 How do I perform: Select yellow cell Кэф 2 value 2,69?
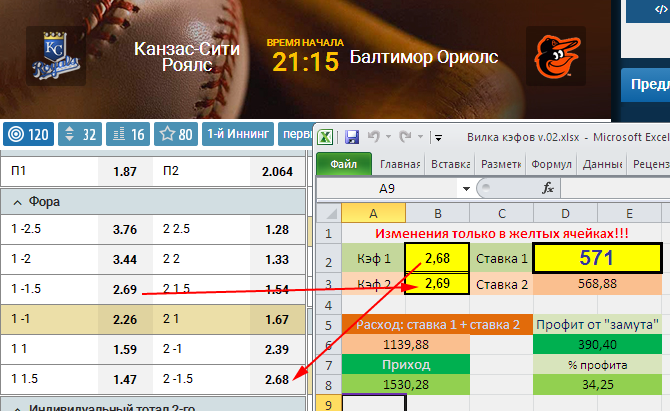click(437, 284)
